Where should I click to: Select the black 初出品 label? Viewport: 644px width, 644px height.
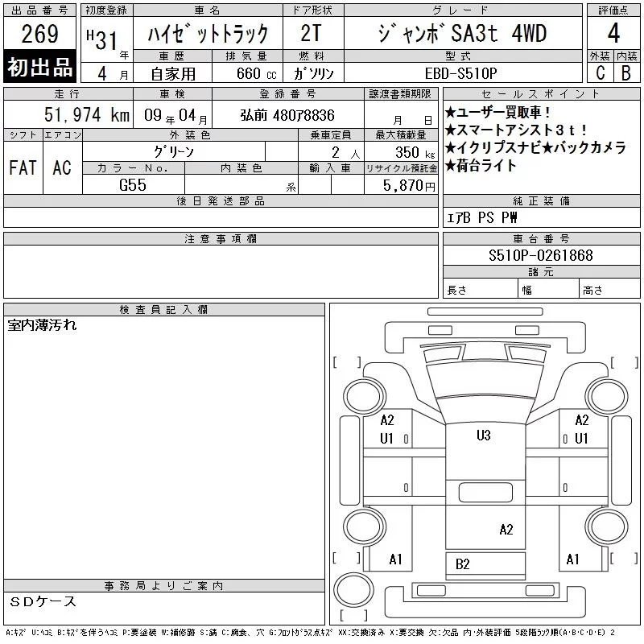[39, 66]
